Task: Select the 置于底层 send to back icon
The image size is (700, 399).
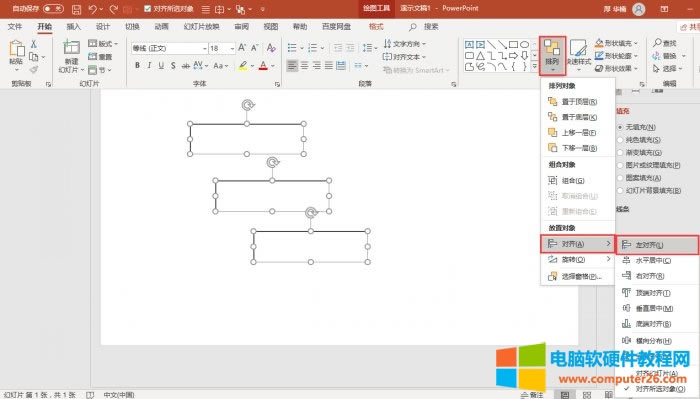Action: click(553, 117)
